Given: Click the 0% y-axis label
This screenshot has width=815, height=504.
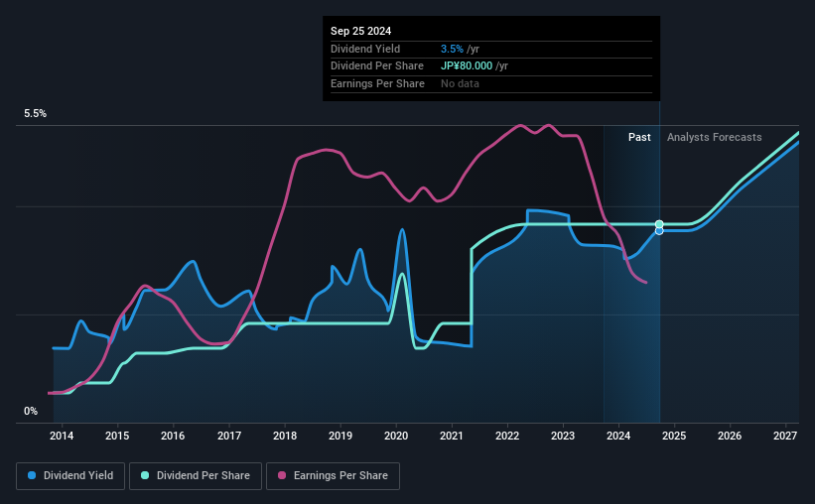Looking at the screenshot, I should pyautogui.click(x=31, y=411).
